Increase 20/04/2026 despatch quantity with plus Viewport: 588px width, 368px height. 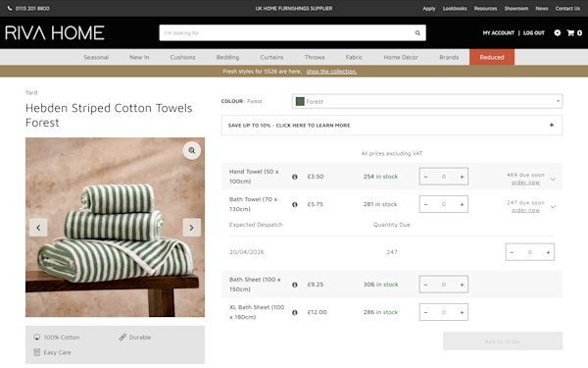coord(548,252)
